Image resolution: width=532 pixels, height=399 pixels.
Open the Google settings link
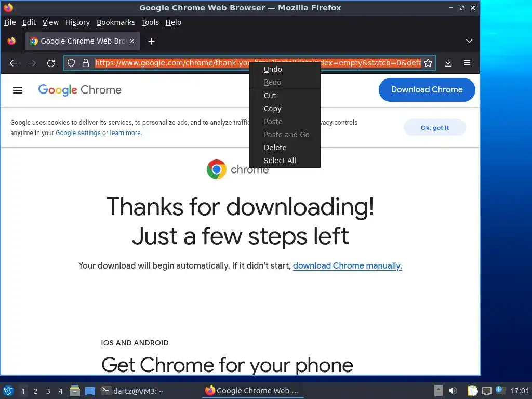(x=78, y=133)
